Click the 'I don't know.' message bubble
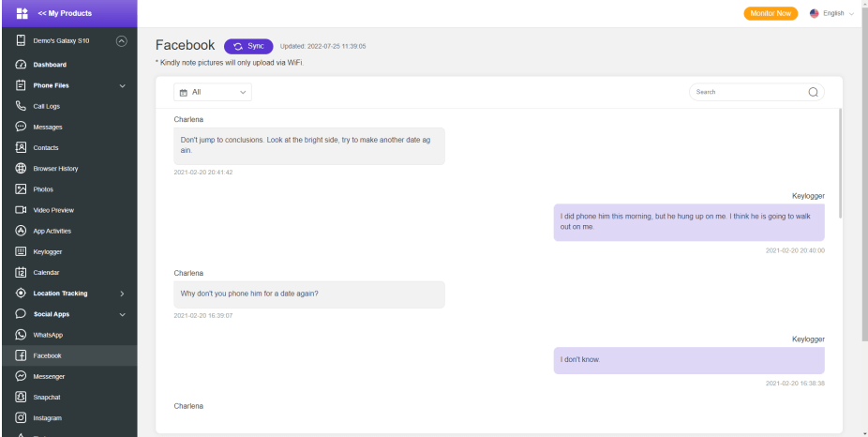Image resolution: width=868 pixels, height=437 pixels. [689, 360]
